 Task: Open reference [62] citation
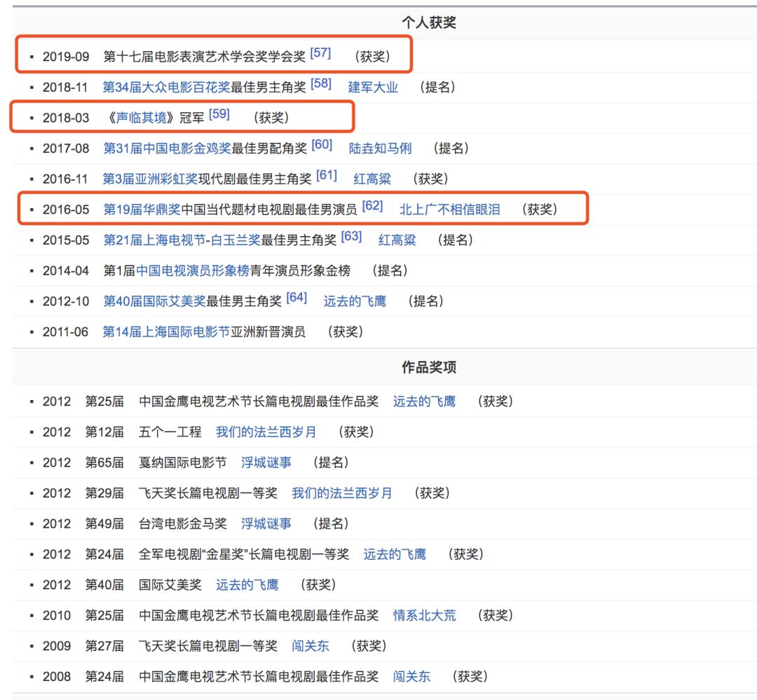coord(372,206)
